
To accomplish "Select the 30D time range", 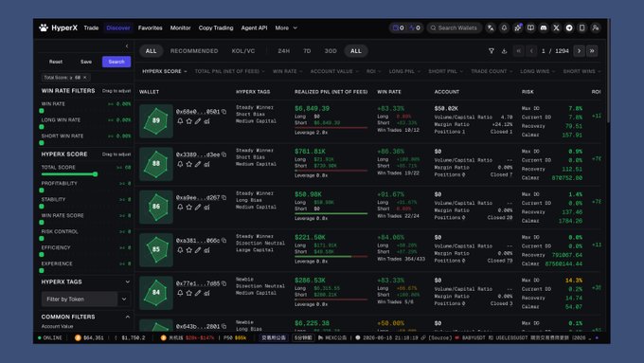I will click(x=331, y=51).
